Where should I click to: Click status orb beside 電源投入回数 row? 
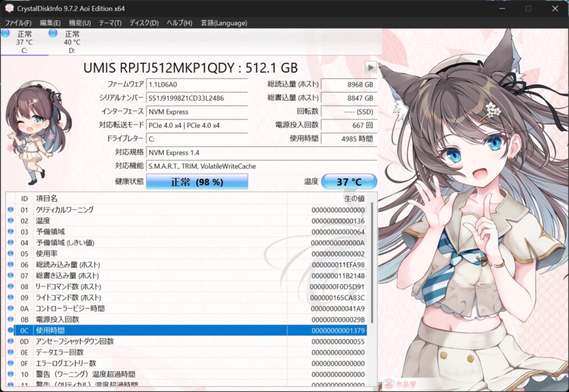click(x=11, y=319)
